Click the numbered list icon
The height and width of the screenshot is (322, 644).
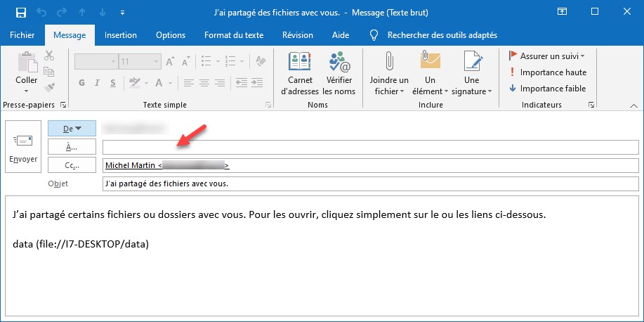[230, 62]
